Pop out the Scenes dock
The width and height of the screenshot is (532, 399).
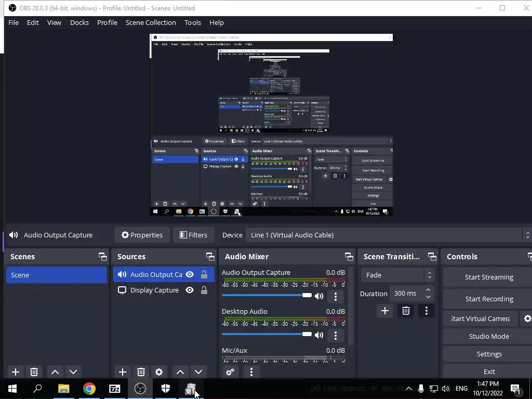click(x=103, y=257)
